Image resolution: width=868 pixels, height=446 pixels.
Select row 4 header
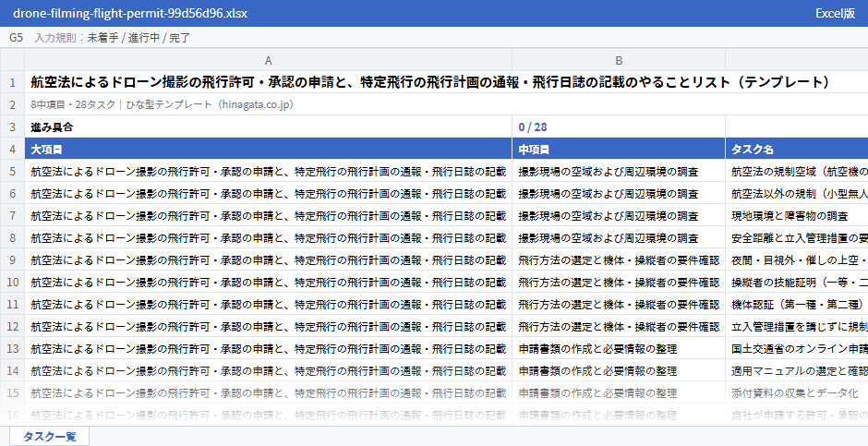click(12, 149)
